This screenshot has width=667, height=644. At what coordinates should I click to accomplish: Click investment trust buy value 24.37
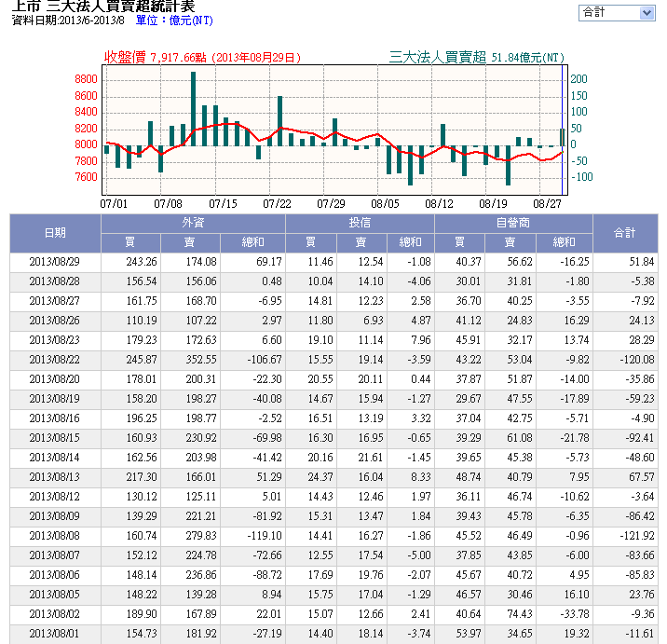click(320, 477)
